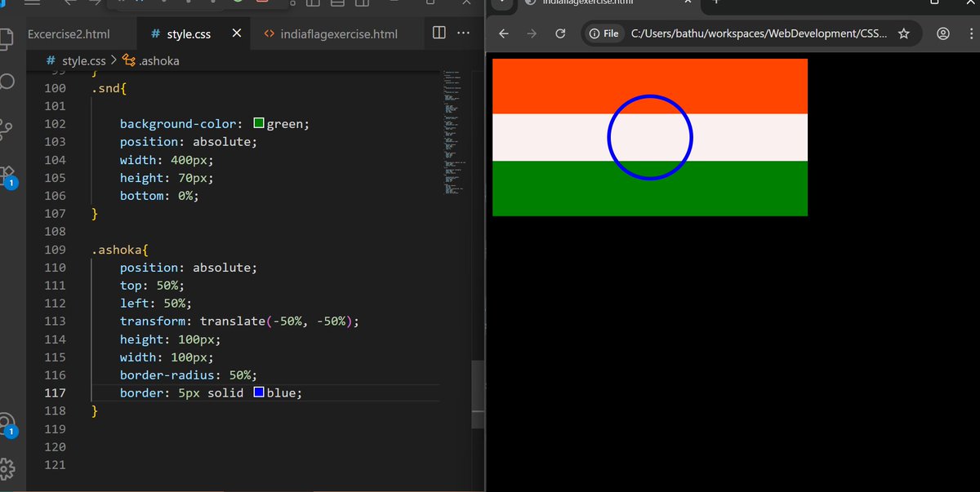Click the Chrome address bar URL

(x=759, y=34)
